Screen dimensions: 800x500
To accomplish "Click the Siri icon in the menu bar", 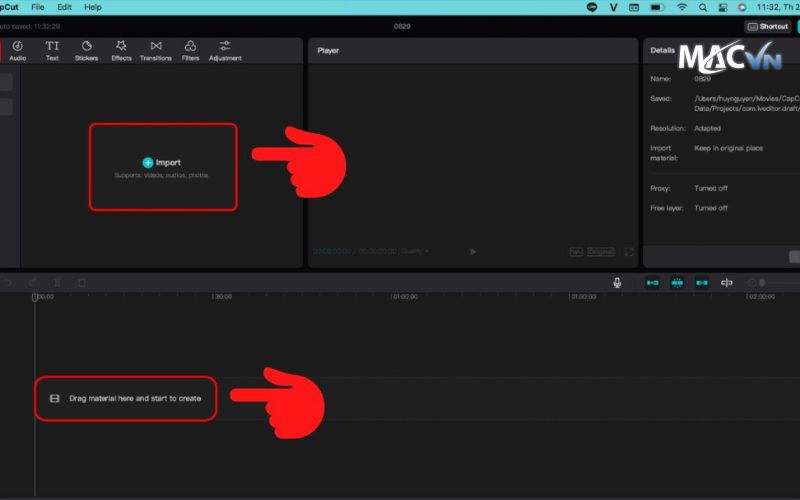I will click(x=742, y=7).
